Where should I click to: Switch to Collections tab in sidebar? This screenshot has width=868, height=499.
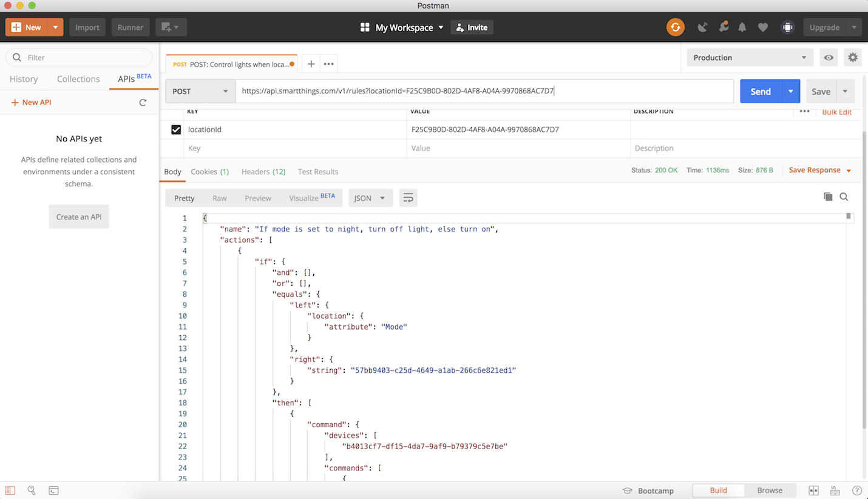[78, 79]
